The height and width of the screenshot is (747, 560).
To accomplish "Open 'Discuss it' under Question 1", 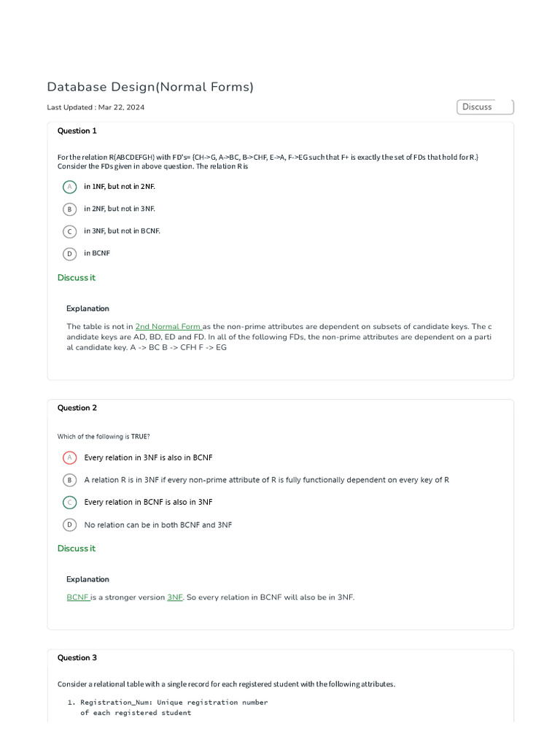I will click(77, 278).
